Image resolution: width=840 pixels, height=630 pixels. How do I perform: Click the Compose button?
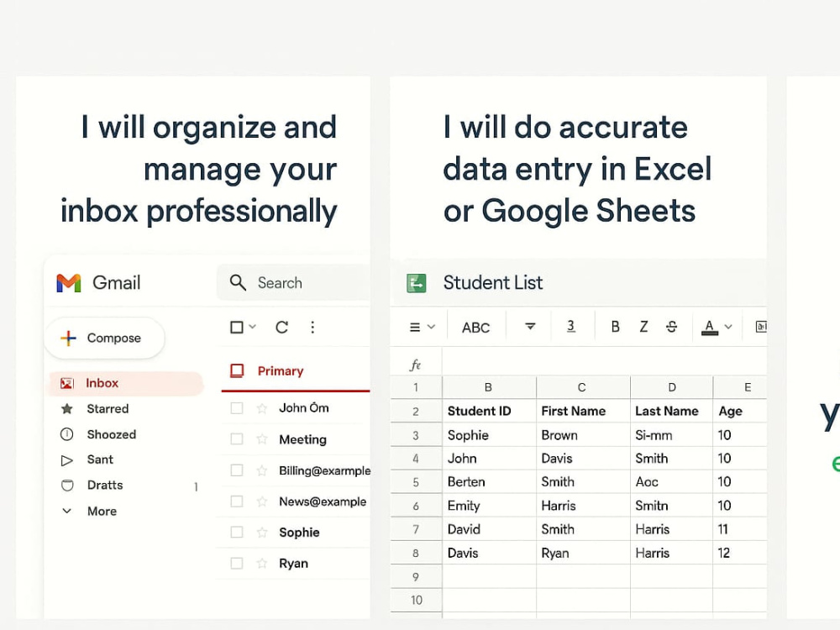[104, 338]
